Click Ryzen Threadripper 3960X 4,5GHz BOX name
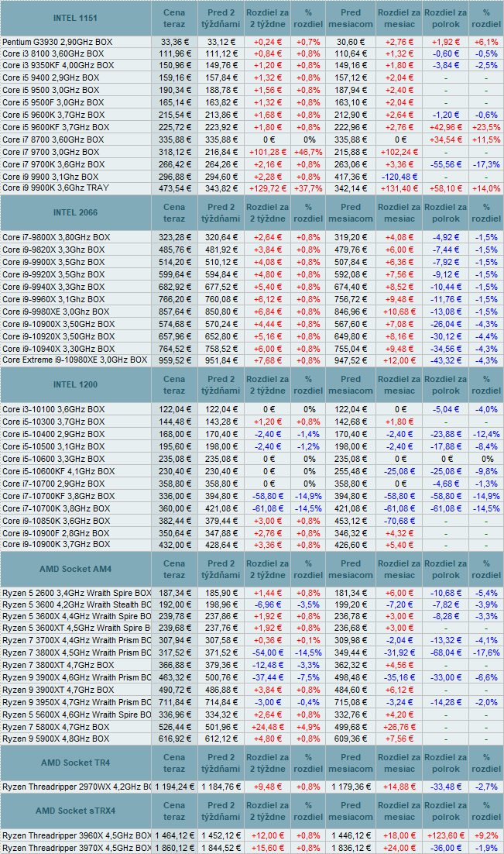This screenshot has height=854, width=504. tap(76, 835)
